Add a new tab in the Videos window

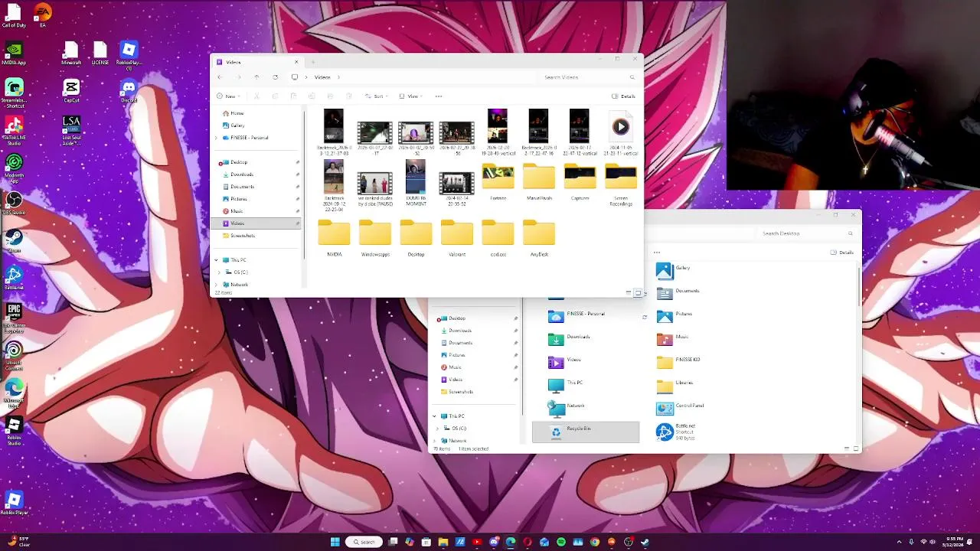click(312, 62)
